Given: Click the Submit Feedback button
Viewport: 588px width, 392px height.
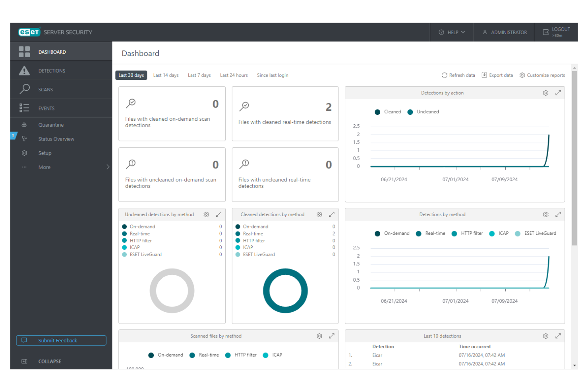Looking at the screenshot, I should pyautogui.click(x=61, y=340).
